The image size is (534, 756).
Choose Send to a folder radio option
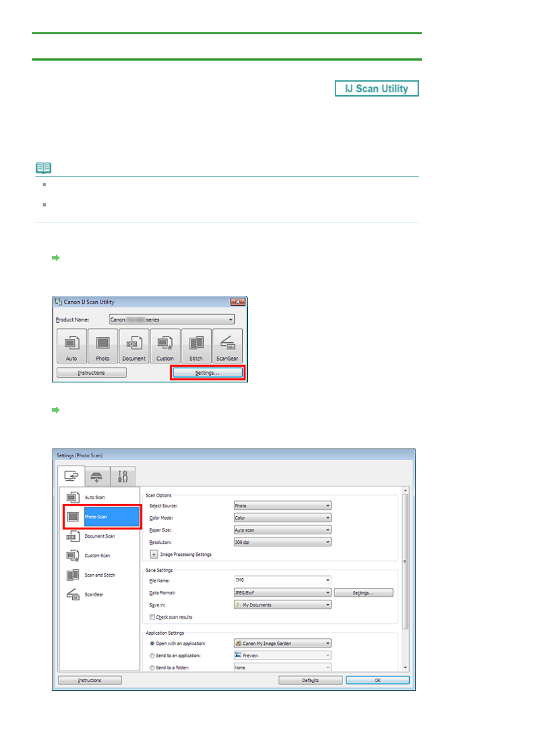152,668
